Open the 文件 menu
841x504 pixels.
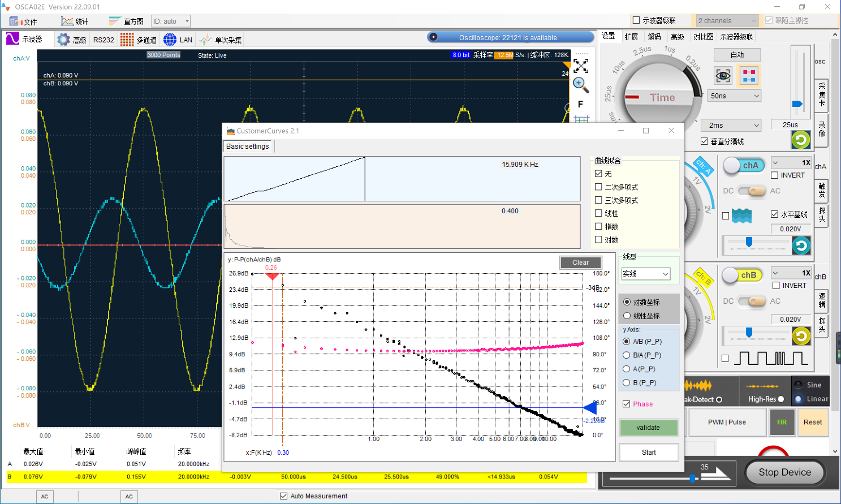click(24, 21)
